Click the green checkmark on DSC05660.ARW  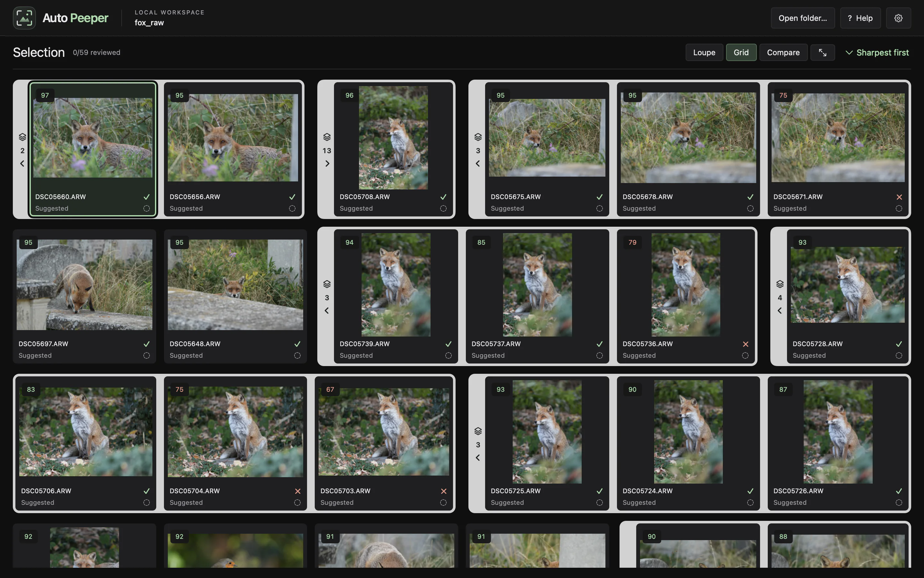coord(147,197)
